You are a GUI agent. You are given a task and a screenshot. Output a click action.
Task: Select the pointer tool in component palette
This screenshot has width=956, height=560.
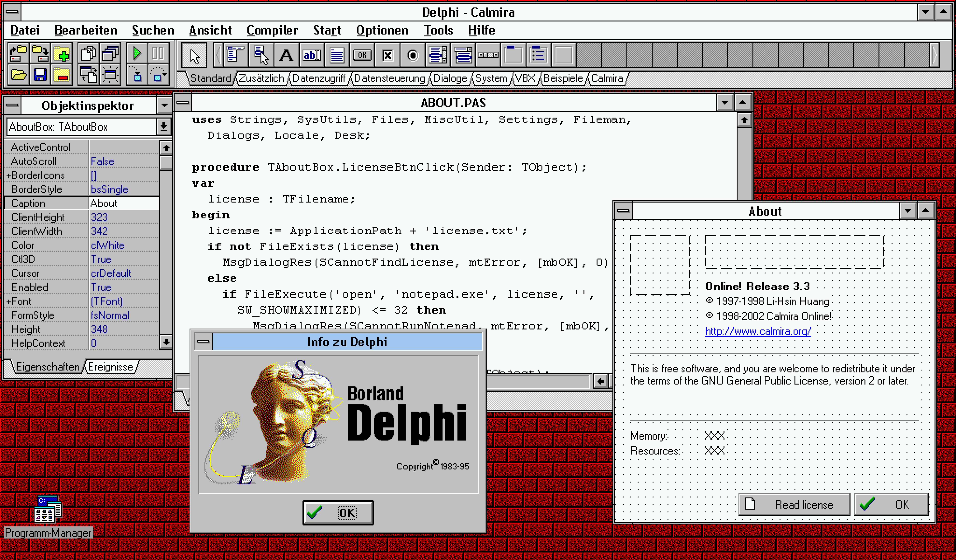pyautogui.click(x=194, y=55)
